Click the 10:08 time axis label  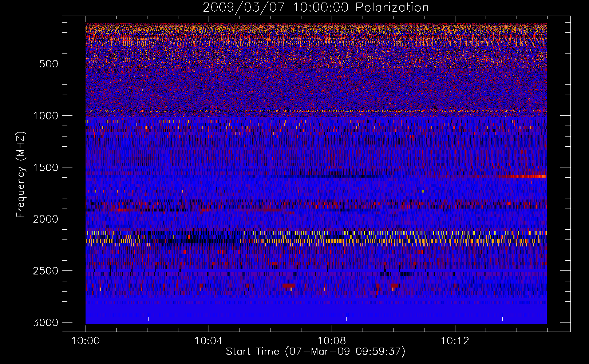[x=332, y=341]
